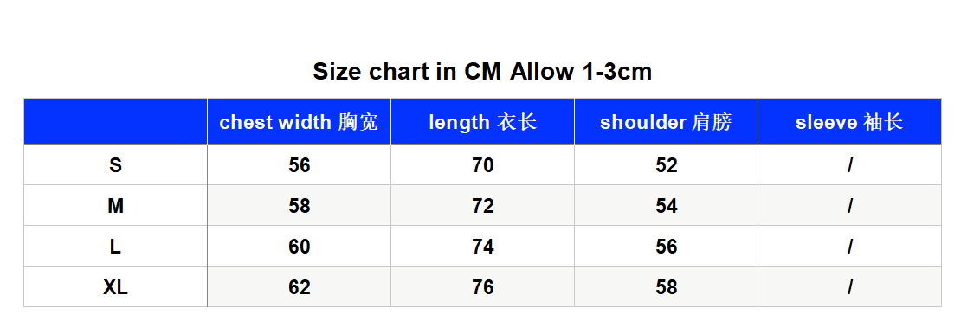Screen dimensions: 980x334
Task: Select the XL size row label
Action: click(116, 286)
